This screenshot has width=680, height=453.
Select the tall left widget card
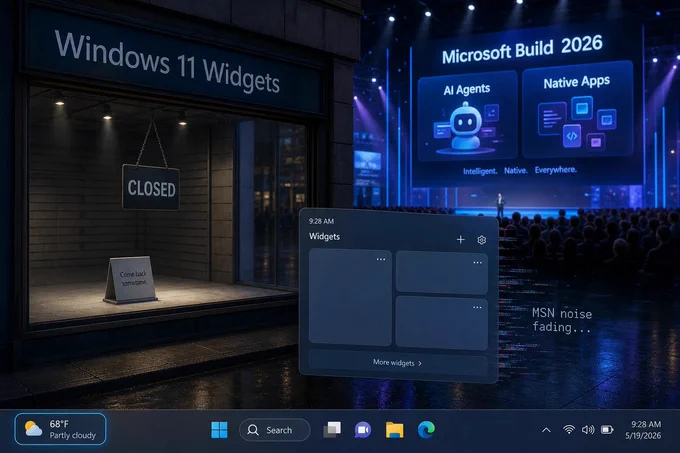tap(350, 297)
